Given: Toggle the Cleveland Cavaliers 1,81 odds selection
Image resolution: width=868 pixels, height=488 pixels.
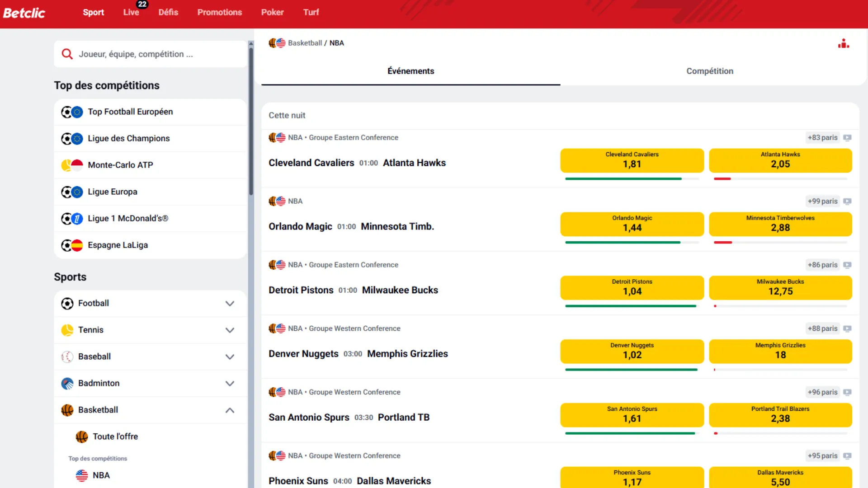Looking at the screenshot, I should coord(631,160).
